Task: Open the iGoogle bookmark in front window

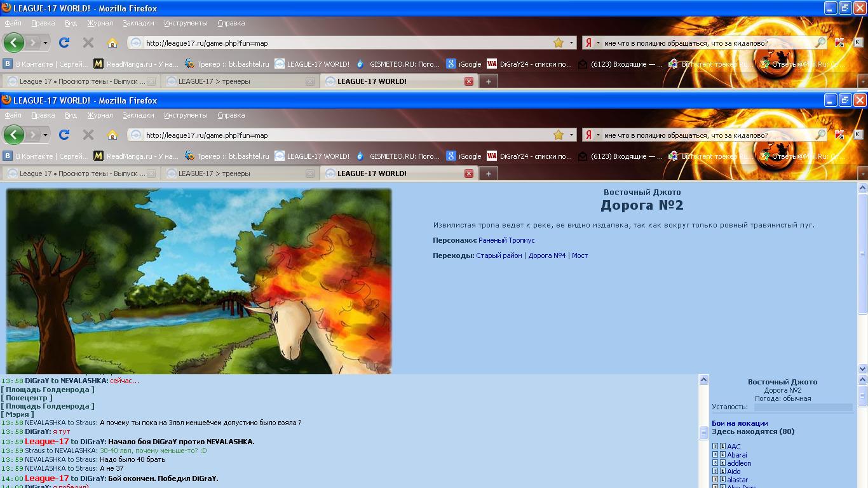Action: click(464, 156)
